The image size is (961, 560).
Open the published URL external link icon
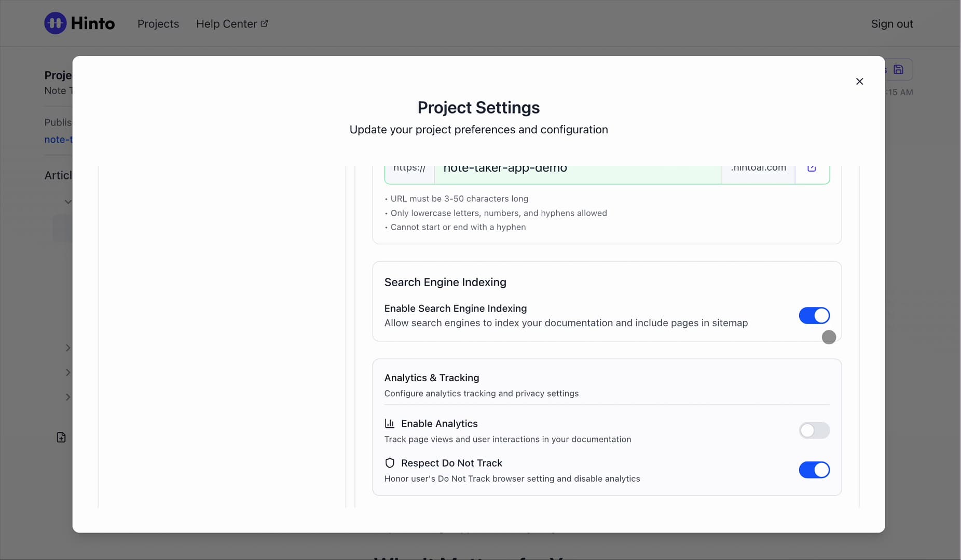[812, 168]
